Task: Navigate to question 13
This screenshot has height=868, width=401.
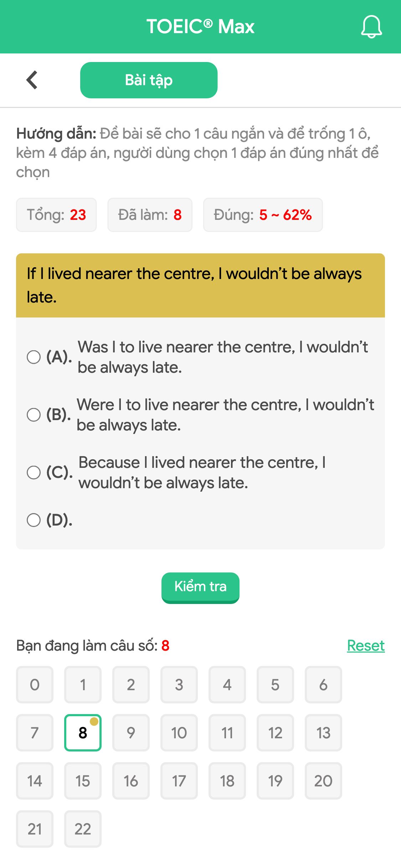Action: [x=323, y=733]
